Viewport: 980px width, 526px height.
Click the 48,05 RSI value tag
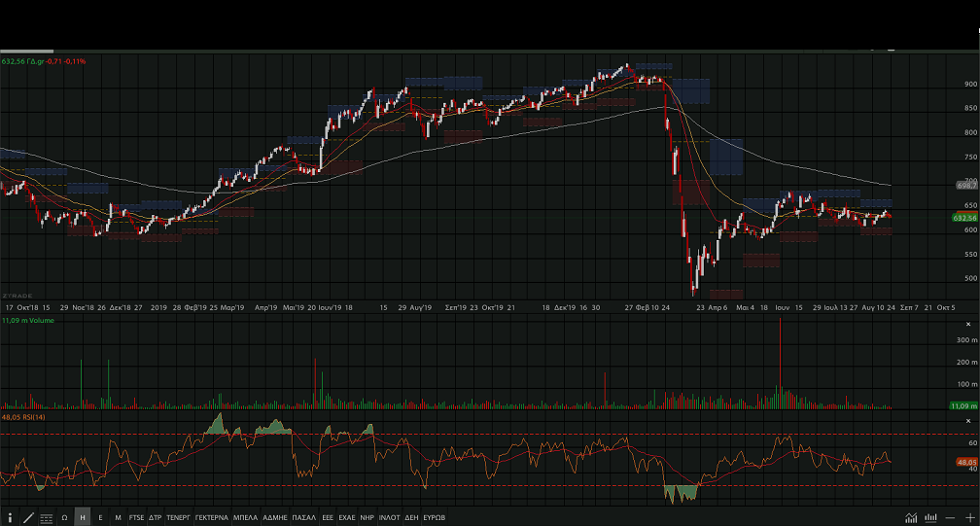[x=966, y=462]
